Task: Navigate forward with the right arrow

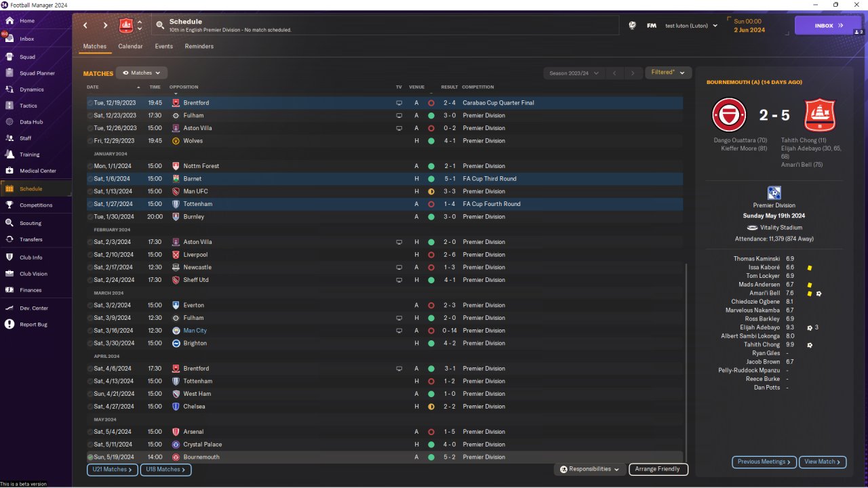Action: click(x=105, y=26)
